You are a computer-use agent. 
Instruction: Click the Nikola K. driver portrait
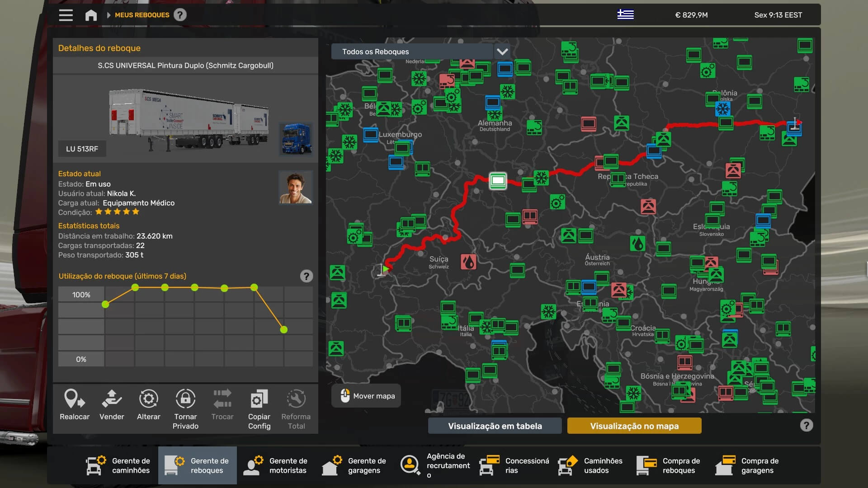pos(296,188)
